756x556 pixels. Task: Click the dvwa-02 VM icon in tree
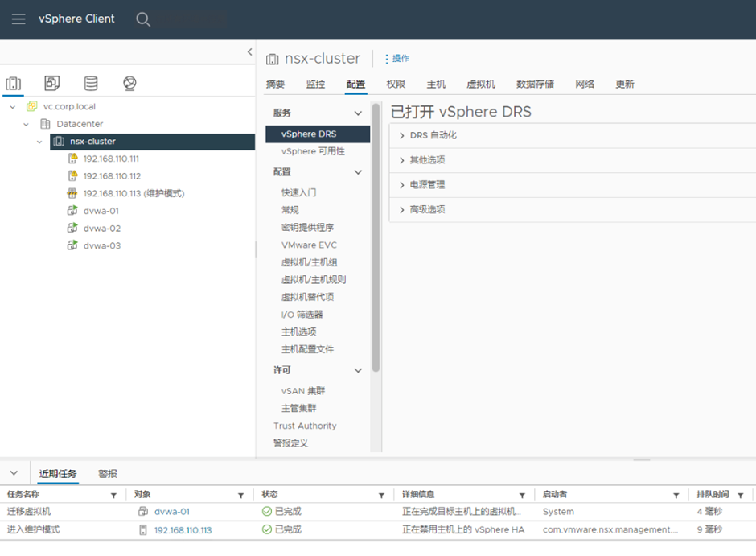click(x=72, y=228)
